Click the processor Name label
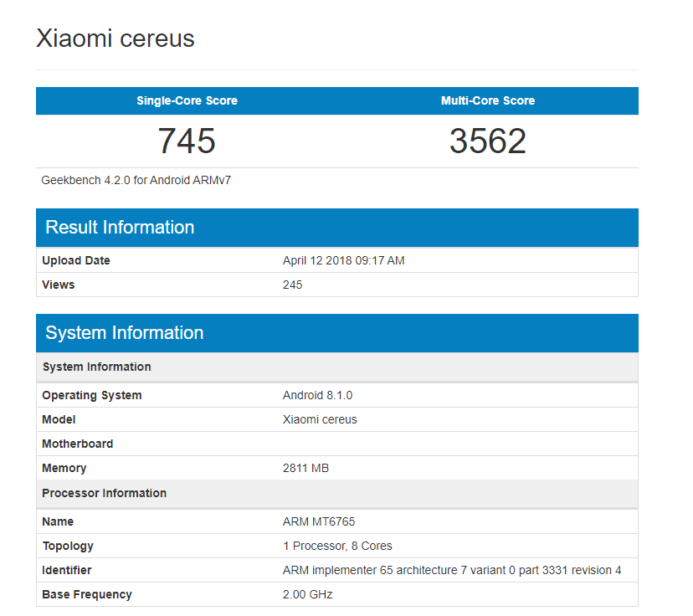This screenshot has height=616, width=693. point(58,522)
